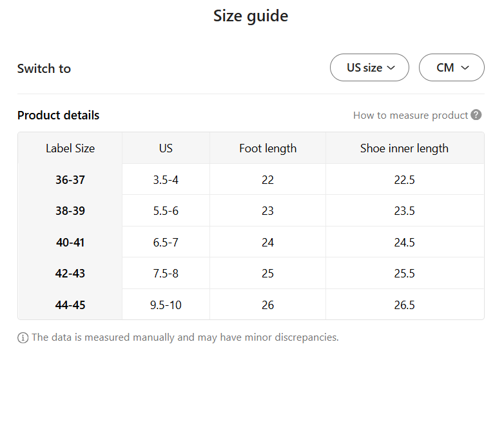Select the Label Size column header
This screenshot has height=422, width=504.
click(70, 148)
